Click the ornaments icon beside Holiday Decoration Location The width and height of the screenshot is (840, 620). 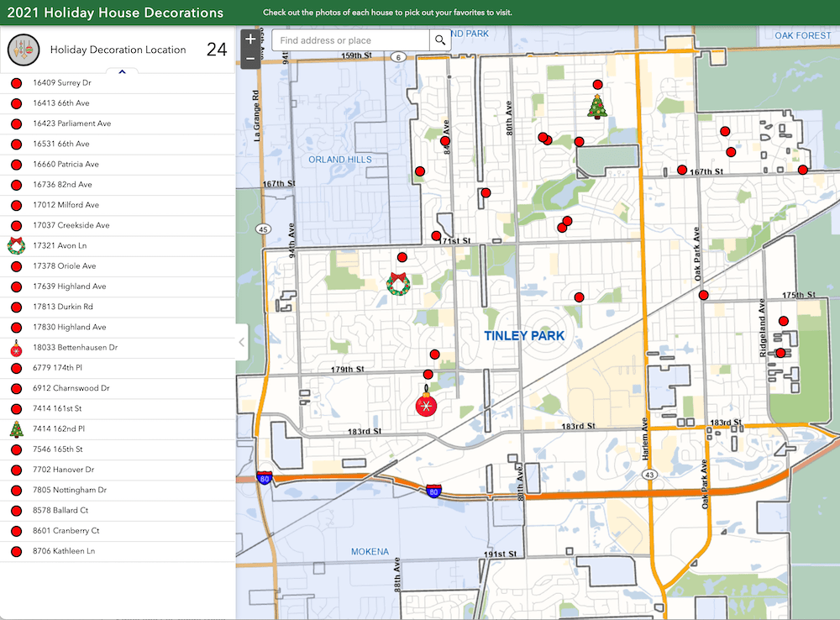click(x=24, y=50)
